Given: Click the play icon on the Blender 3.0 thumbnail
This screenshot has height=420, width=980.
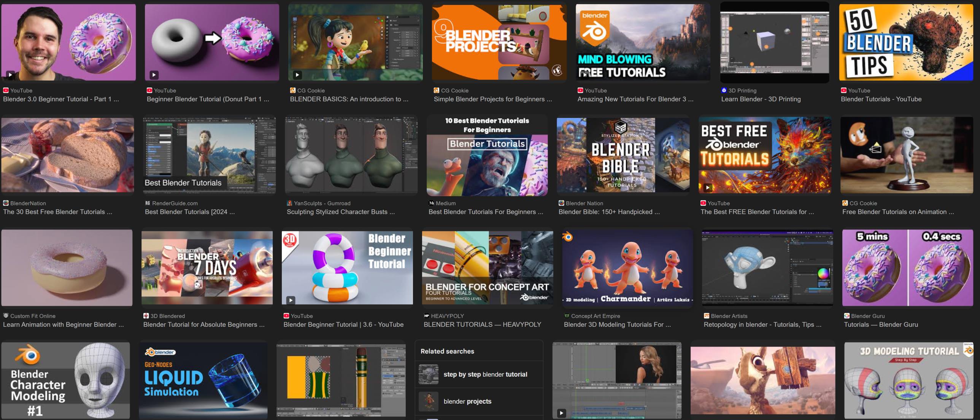Looking at the screenshot, I should (x=10, y=75).
